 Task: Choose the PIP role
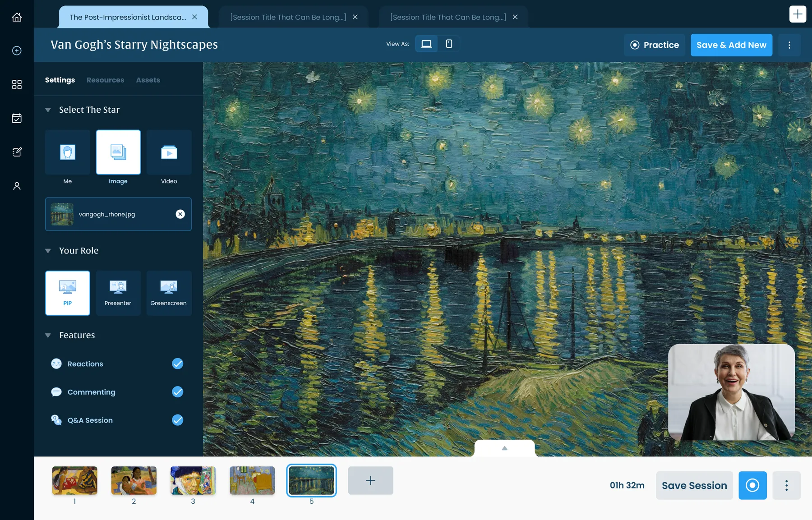tap(68, 293)
